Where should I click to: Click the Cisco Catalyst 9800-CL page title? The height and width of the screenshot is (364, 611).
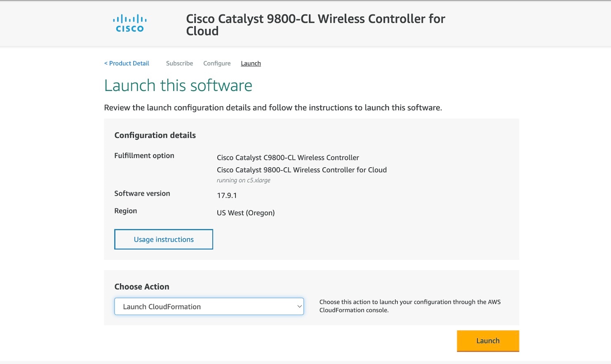pyautogui.click(x=315, y=25)
